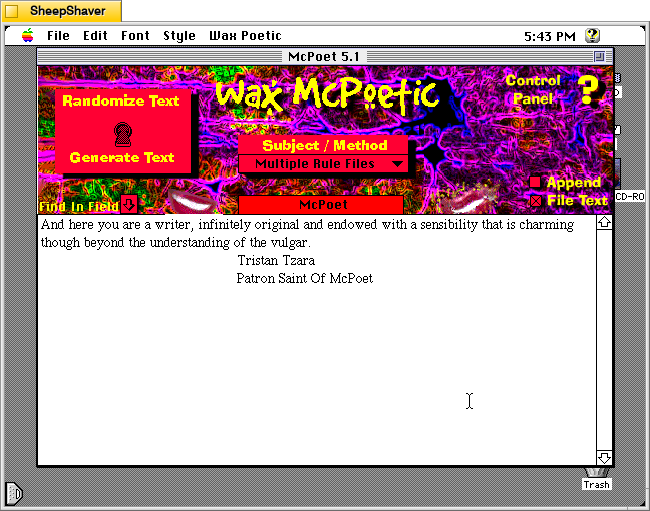This screenshot has height=511, width=650.
Task: Click the Subject / Method header
Action: click(x=325, y=145)
